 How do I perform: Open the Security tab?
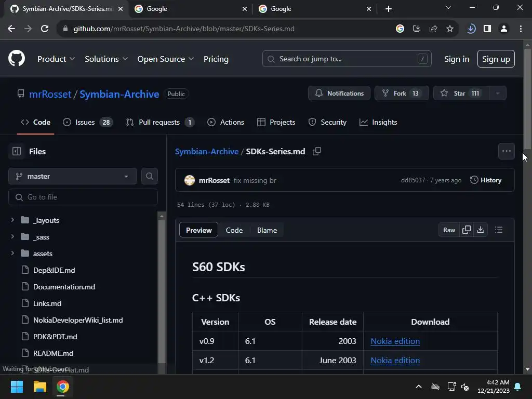coord(327,122)
